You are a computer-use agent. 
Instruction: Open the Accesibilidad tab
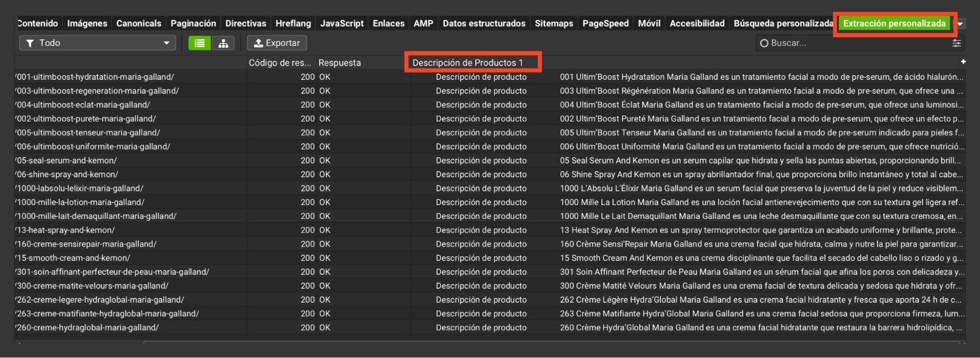point(697,23)
